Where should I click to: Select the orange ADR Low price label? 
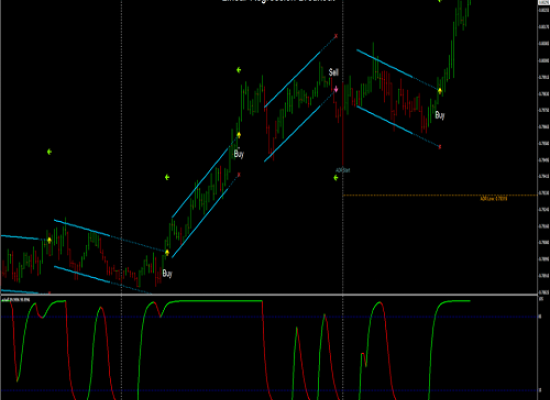[494, 199]
